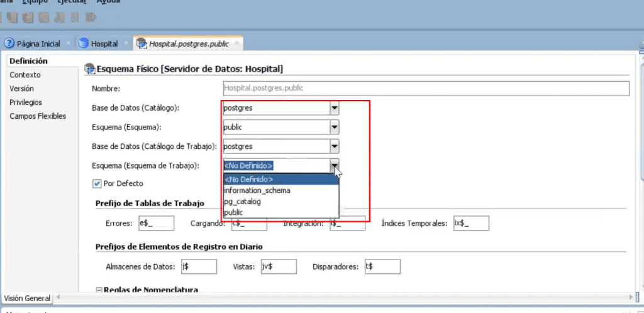Click the Esquema Físico header icon
This screenshot has height=313, width=644.
[x=89, y=69]
